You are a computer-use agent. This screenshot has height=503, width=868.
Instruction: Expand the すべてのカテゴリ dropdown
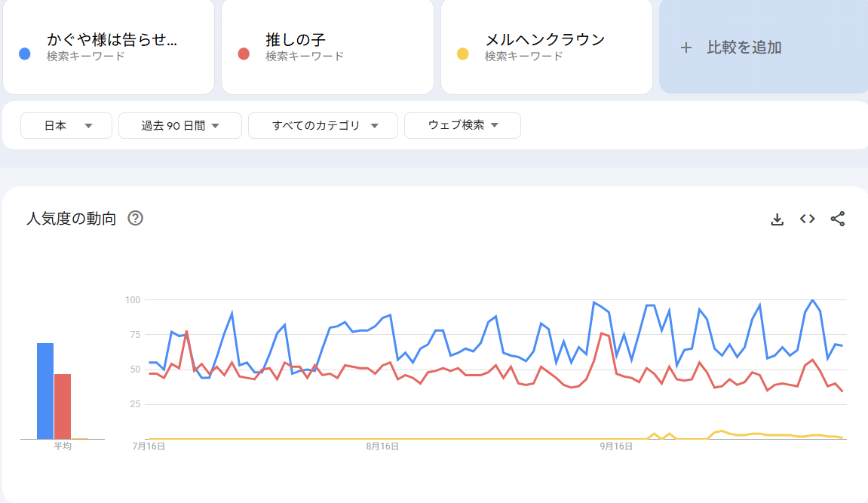point(323,126)
